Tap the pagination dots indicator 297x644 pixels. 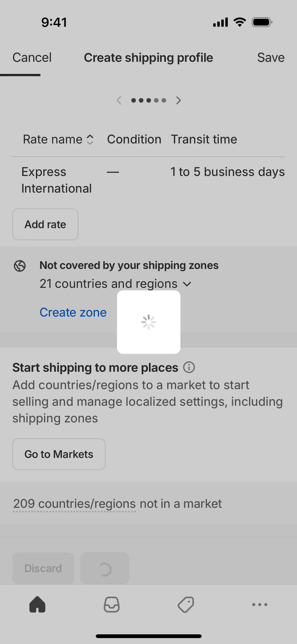point(148,101)
